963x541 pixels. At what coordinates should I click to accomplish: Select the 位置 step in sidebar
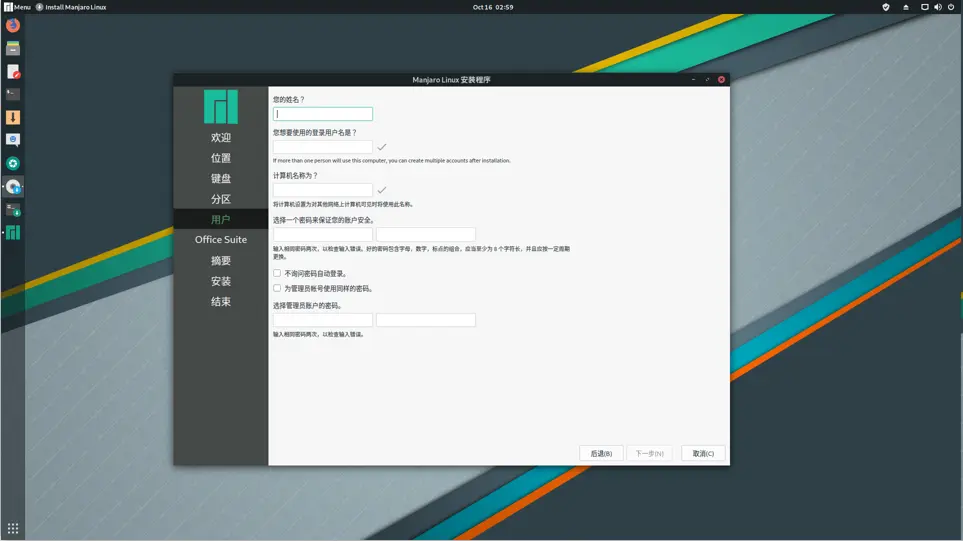pyautogui.click(x=220, y=158)
